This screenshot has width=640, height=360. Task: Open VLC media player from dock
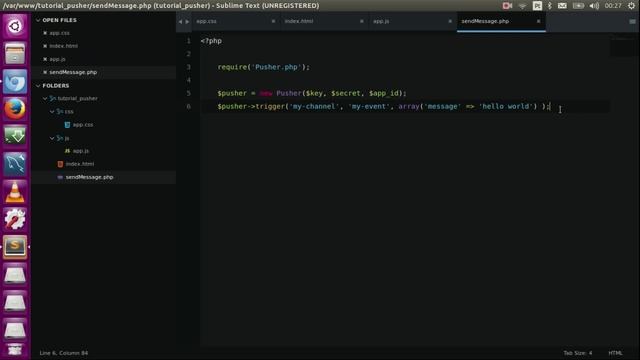tap(15, 191)
